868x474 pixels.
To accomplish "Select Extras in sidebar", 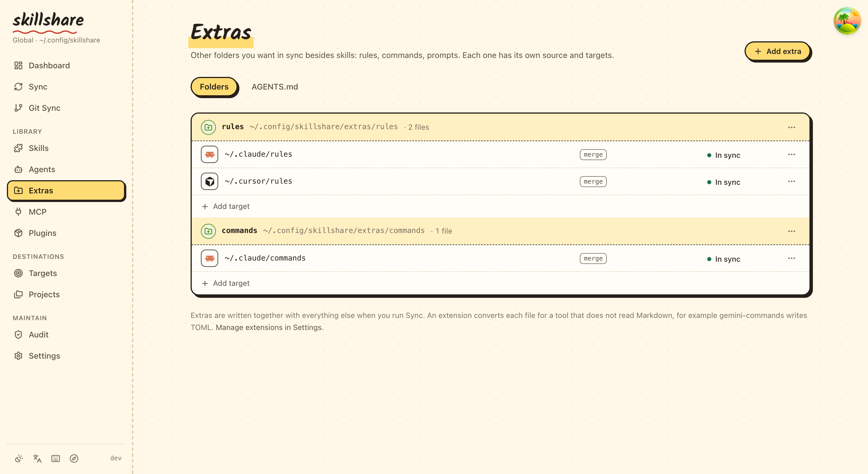I will (x=66, y=191).
